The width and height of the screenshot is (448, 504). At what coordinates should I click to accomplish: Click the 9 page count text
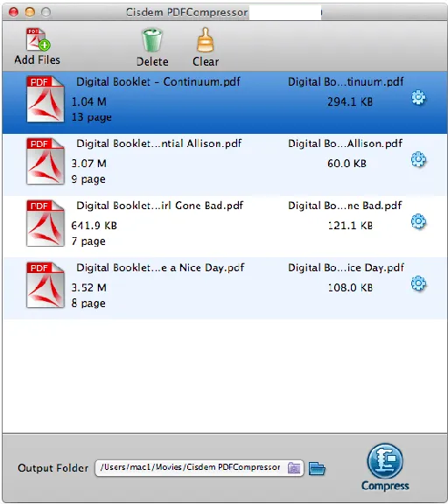pos(88,179)
